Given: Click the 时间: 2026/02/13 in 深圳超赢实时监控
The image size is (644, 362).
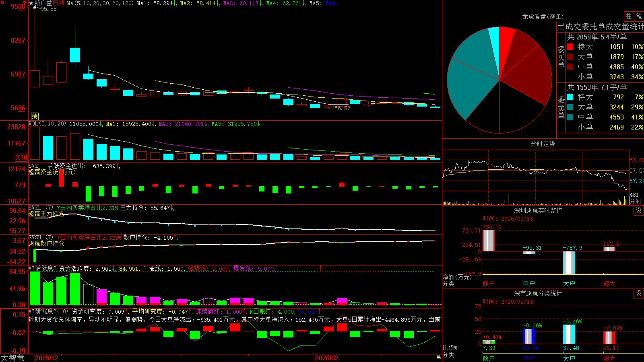Looking at the screenshot, I should click(508, 219).
